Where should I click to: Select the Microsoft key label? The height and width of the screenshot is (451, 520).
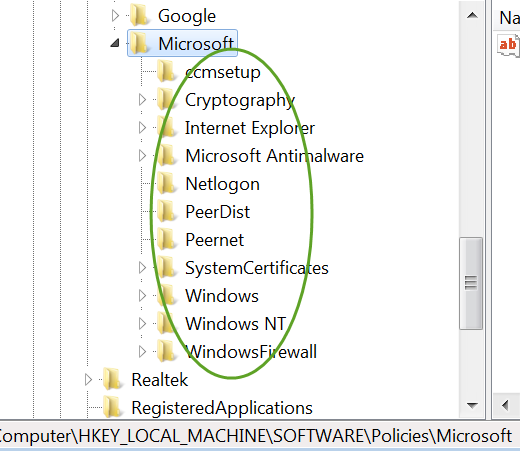pyautogui.click(x=196, y=44)
